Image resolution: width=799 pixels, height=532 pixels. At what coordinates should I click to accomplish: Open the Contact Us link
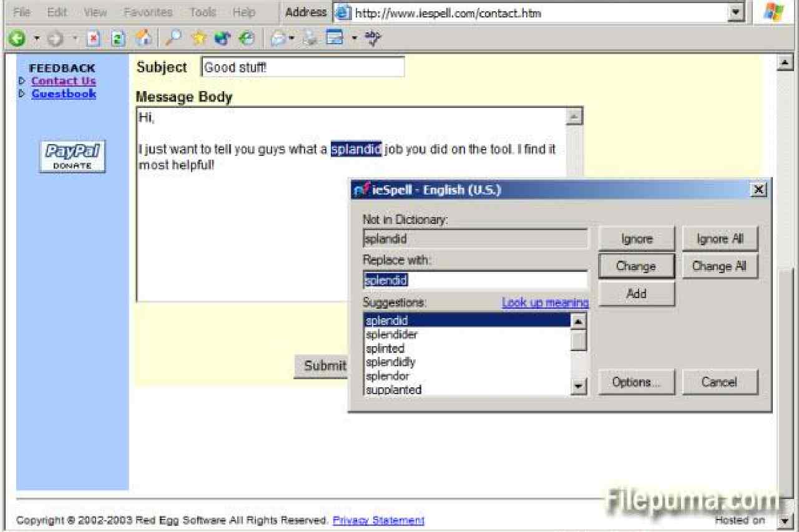pyautogui.click(x=64, y=81)
